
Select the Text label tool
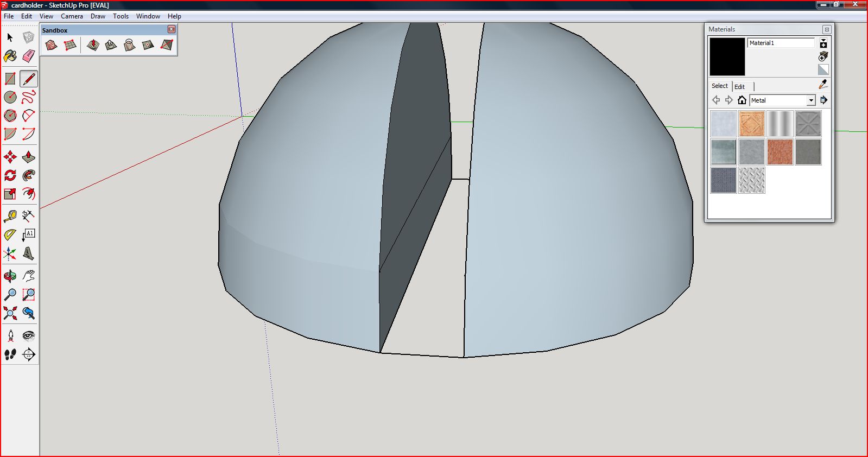click(x=28, y=235)
